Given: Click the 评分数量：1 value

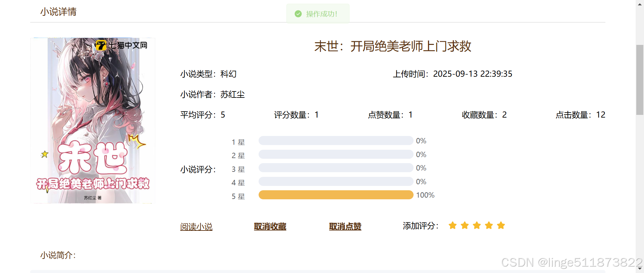Looking at the screenshot, I should point(297,115).
